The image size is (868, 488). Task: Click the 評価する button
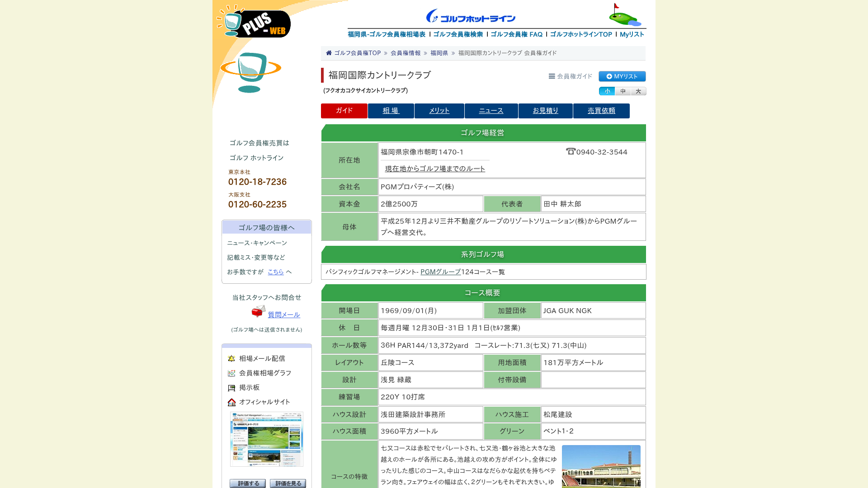(x=248, y=483)
